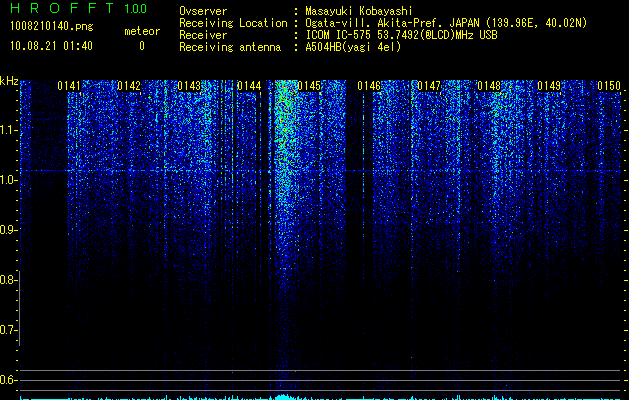Click the Ovserver label
Viewport: 629px width, 400px height.
click(x=203, y=11)
